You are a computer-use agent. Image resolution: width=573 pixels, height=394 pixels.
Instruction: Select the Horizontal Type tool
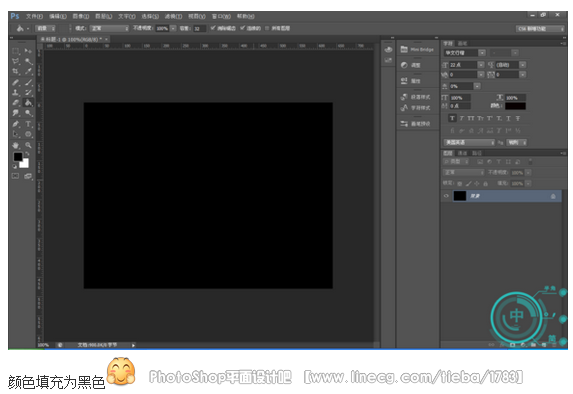coord(28,124)
